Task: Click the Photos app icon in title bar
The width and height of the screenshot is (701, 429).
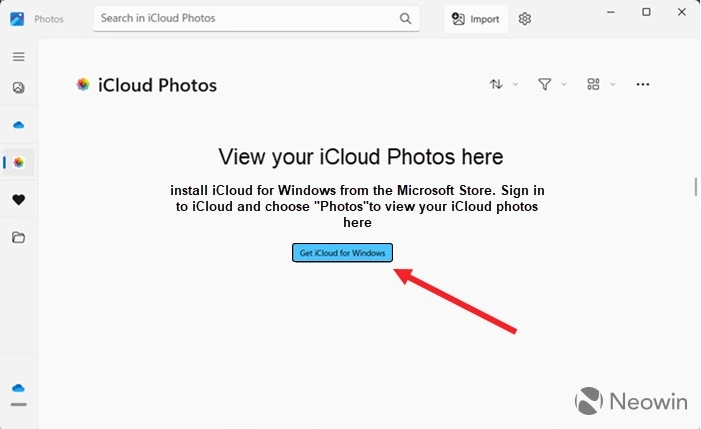Action: (x=17, y=19)
